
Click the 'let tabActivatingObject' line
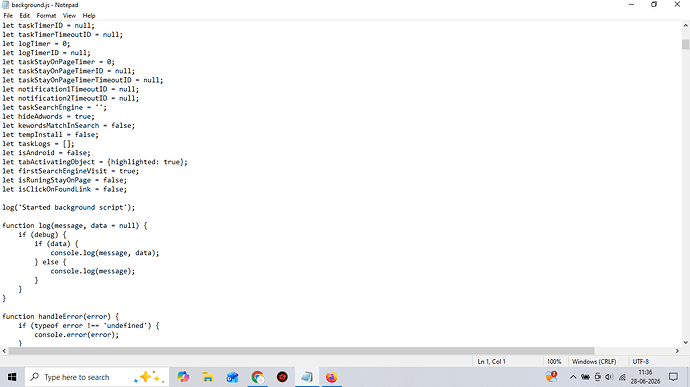(x=95, y=162)
